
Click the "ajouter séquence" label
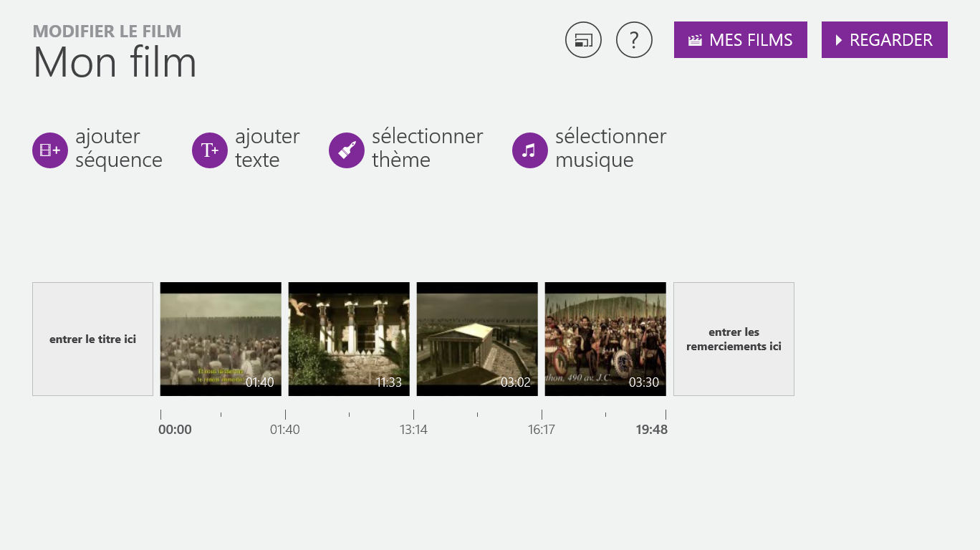[119, 148]
